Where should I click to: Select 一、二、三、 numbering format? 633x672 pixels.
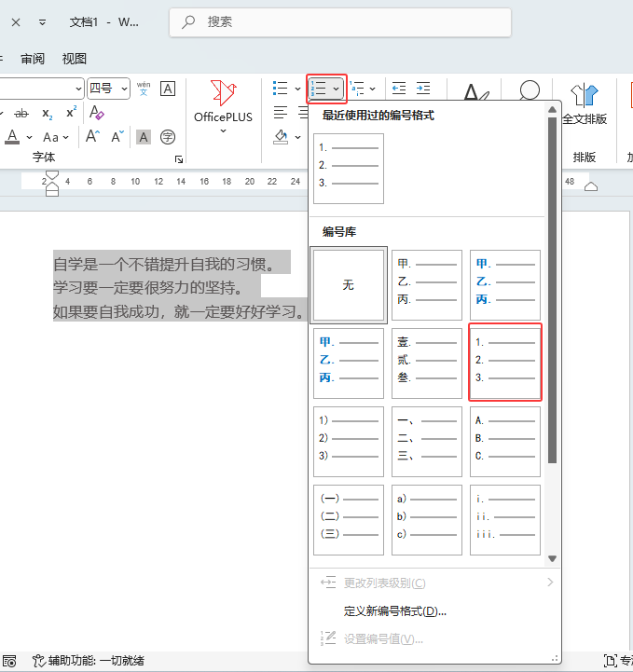(427, 442)
